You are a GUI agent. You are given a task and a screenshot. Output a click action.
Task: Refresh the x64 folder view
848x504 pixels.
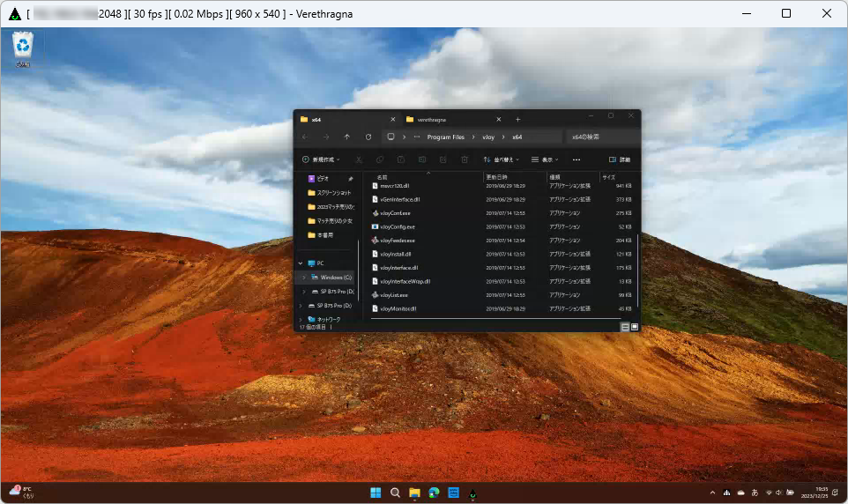point(368,137)
